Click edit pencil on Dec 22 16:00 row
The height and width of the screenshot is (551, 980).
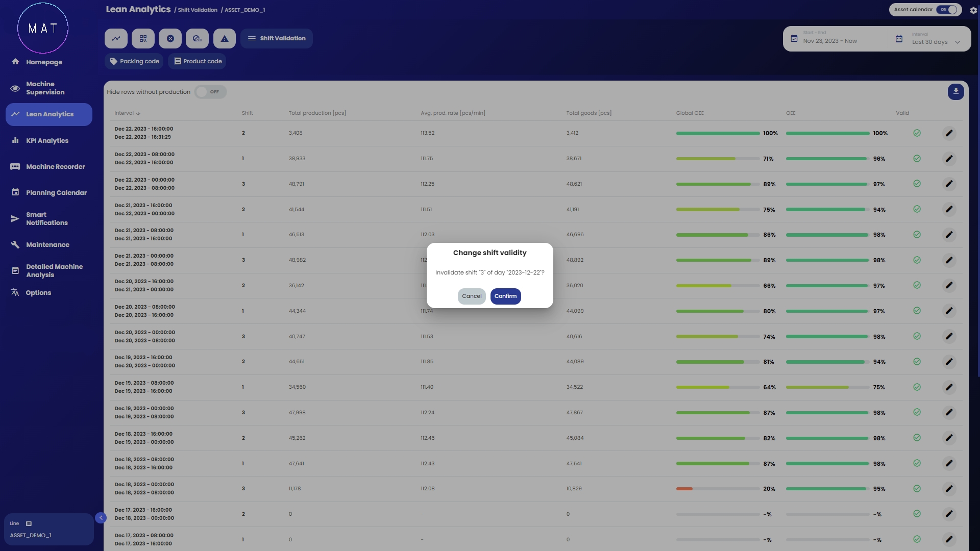click(x=949, y=133)
